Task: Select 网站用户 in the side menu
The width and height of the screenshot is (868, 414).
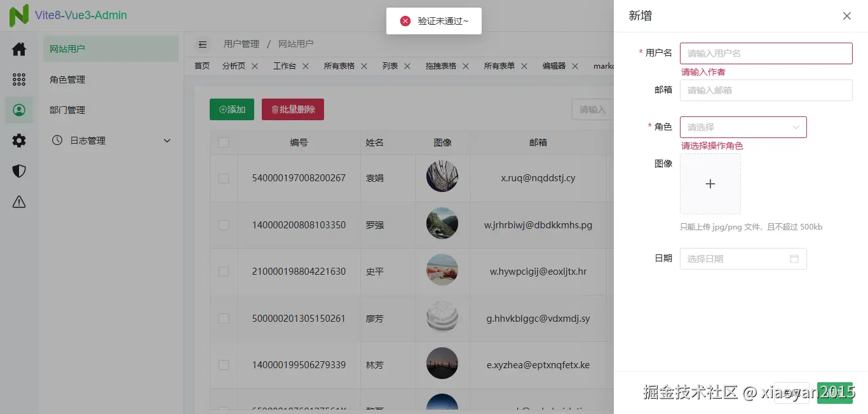Action: 111,49
